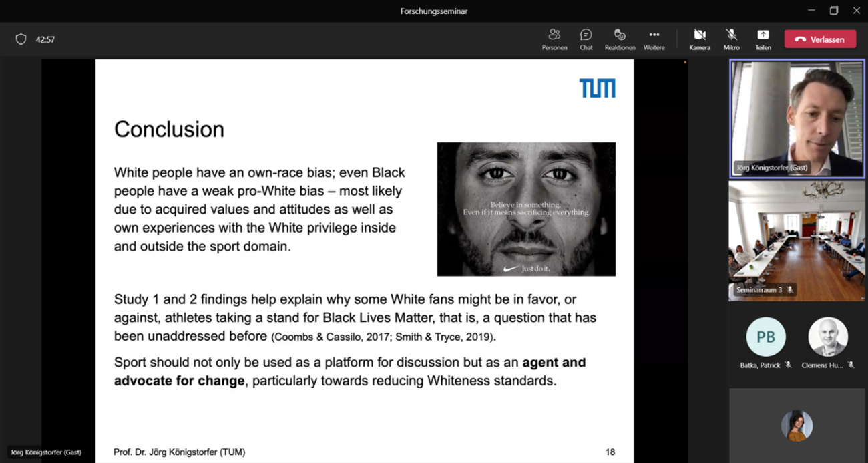Click Clemens Hu... participant avatar

click(828, 337)
